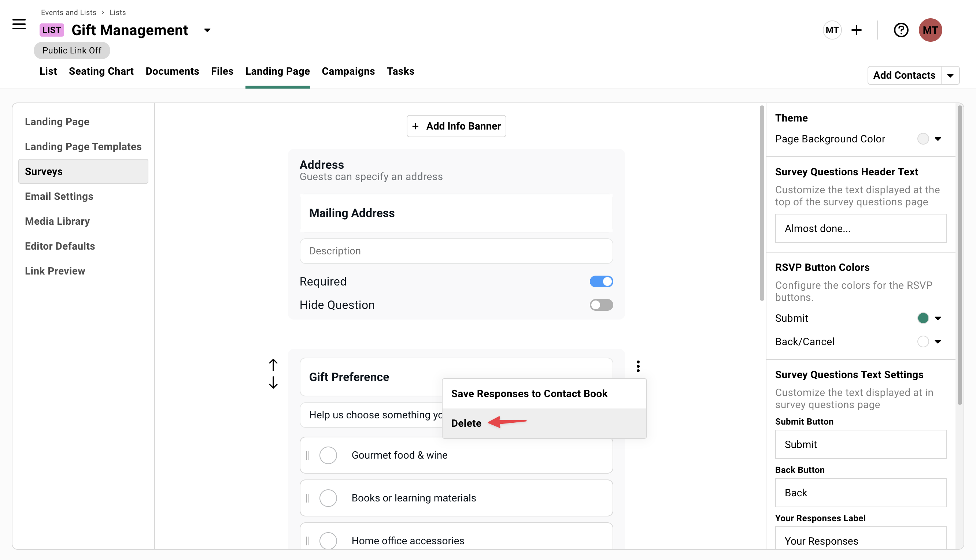This screenshot has width=976, height=560.
Task: Open the Page Background Color dropdown
Action: coord(938,139)
